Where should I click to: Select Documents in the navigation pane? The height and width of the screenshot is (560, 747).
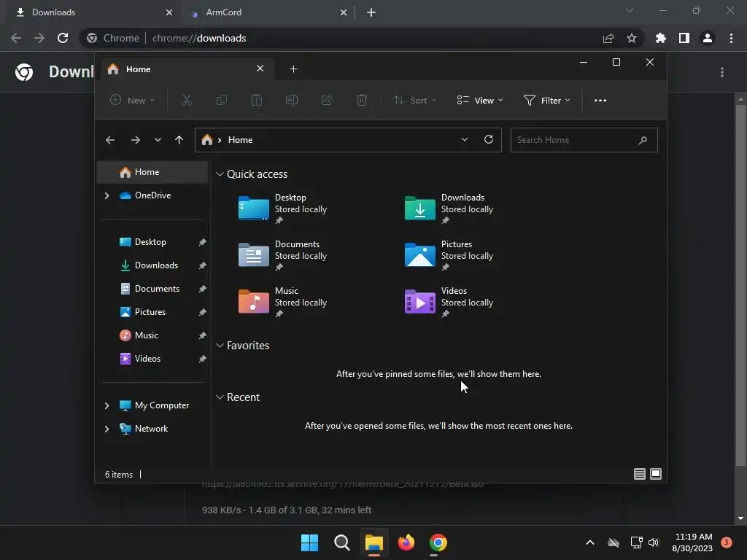point(152,289)
